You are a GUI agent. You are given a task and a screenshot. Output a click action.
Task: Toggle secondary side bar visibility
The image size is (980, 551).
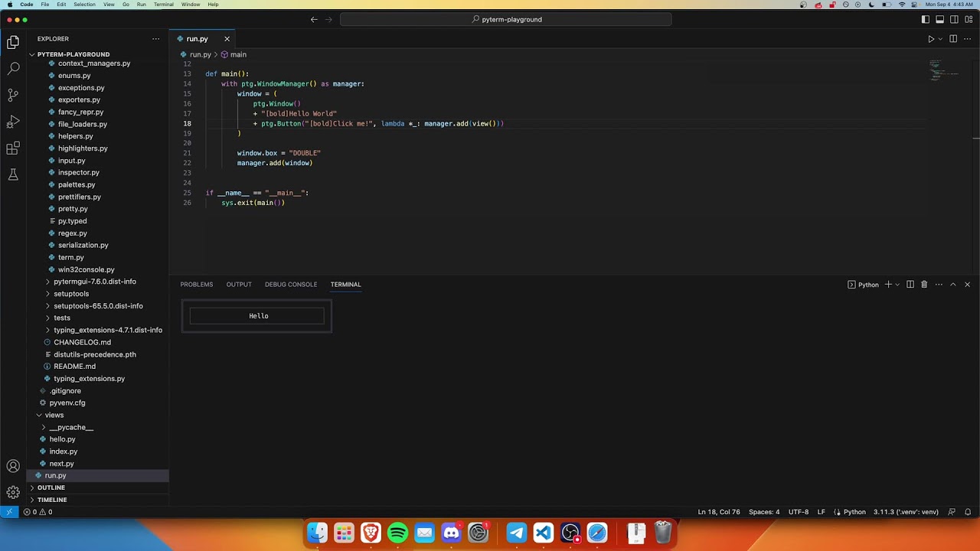coord(954,19)
